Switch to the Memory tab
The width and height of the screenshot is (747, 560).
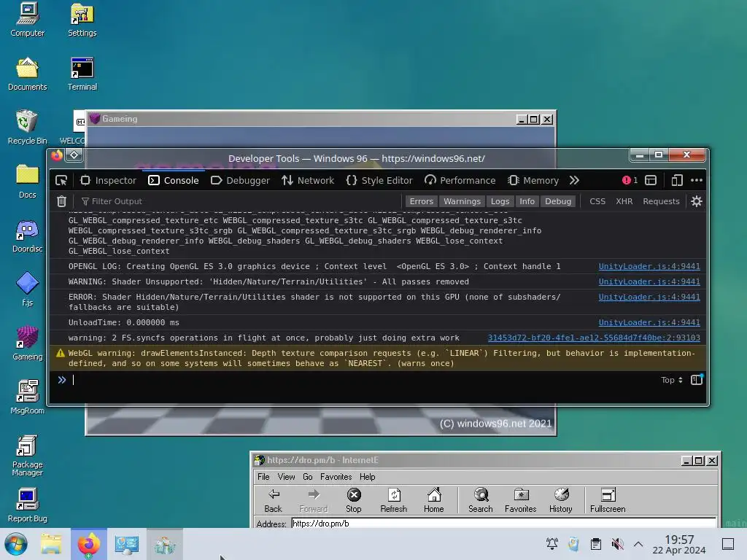(x=533, y=181)
